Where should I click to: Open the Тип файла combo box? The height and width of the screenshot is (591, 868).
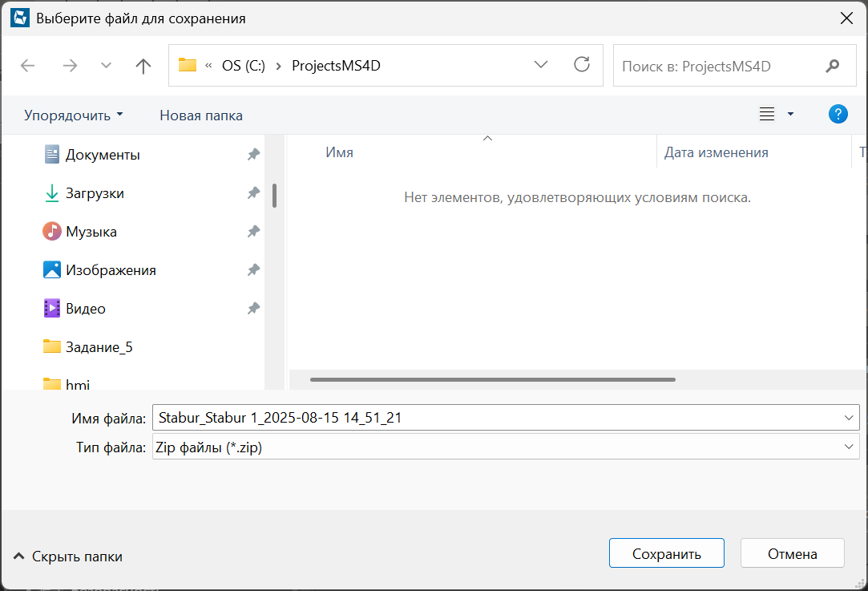tap(506, 447)
